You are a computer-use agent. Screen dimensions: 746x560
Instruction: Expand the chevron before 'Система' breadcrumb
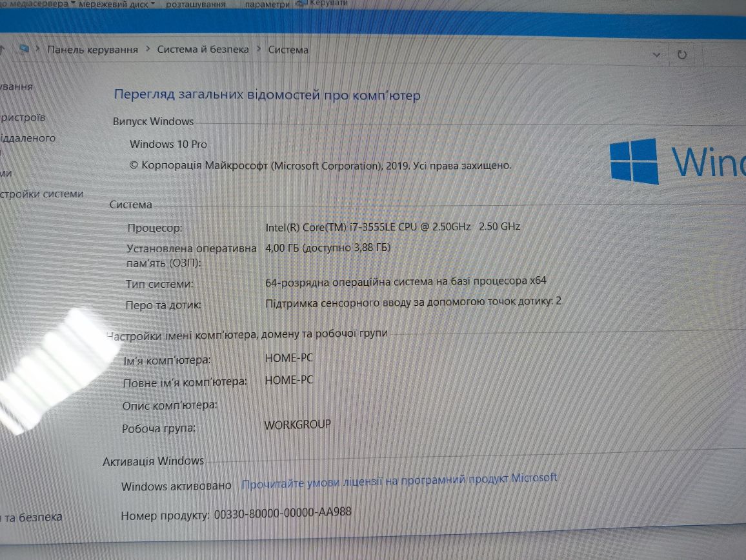point(259,48)
